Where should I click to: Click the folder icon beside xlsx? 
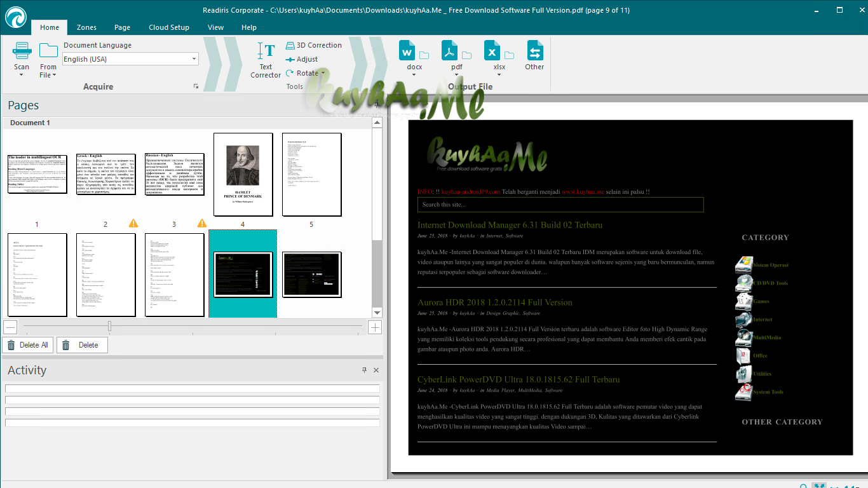point(510,55)
